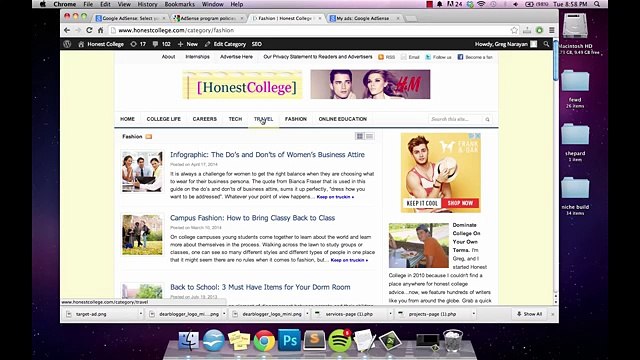The height and width of the screenshot is (360, 640).
Task: Open the Honest College site menu
Action: click(101, 44)
